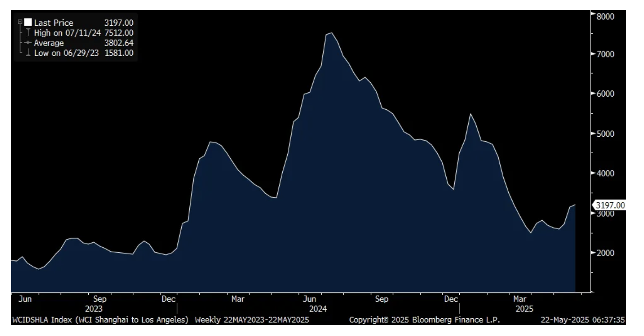Select the Average legend entry
The height and width of the screenshot is (336, 644).
tap(49, 43)
